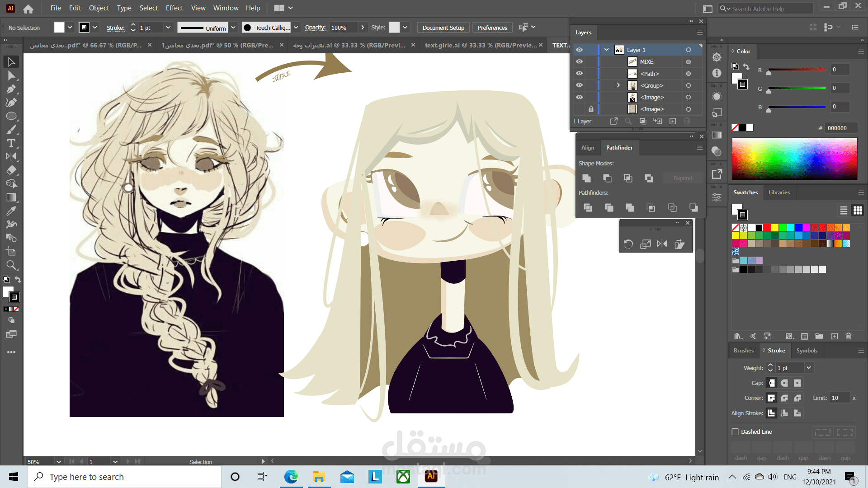The image size is (868, 488).
Task: Click the Symbols tab
Action: [807, 351]
